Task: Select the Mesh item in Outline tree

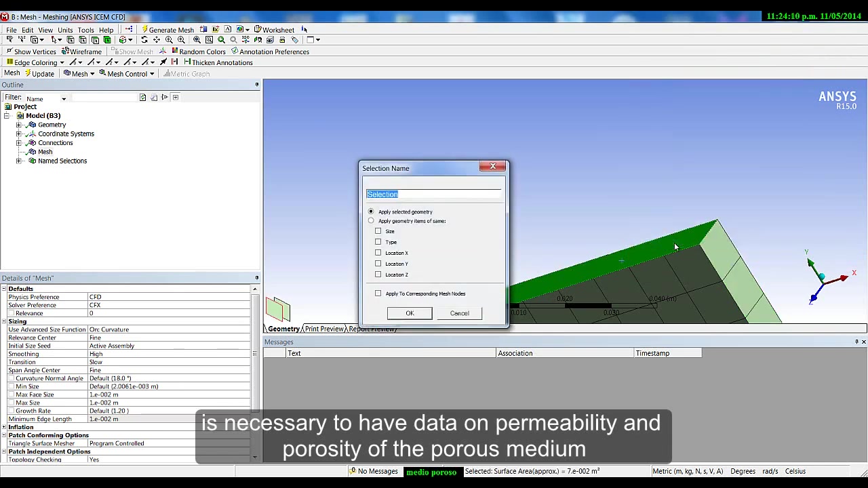Action: point(45,152)
